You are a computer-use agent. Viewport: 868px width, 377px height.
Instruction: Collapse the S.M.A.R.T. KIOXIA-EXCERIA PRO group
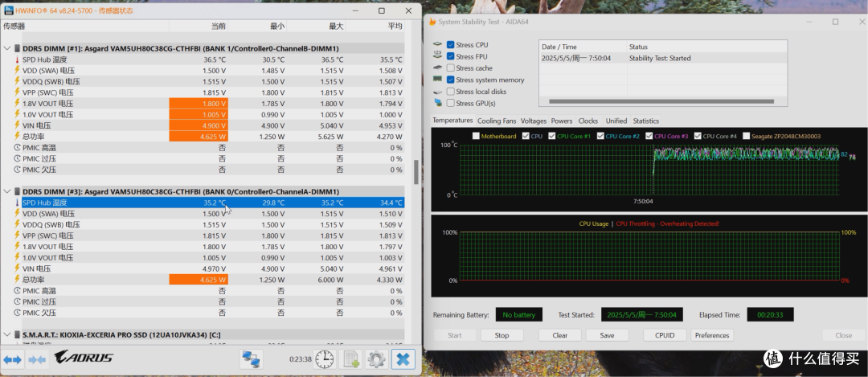(x=6, y=334)
